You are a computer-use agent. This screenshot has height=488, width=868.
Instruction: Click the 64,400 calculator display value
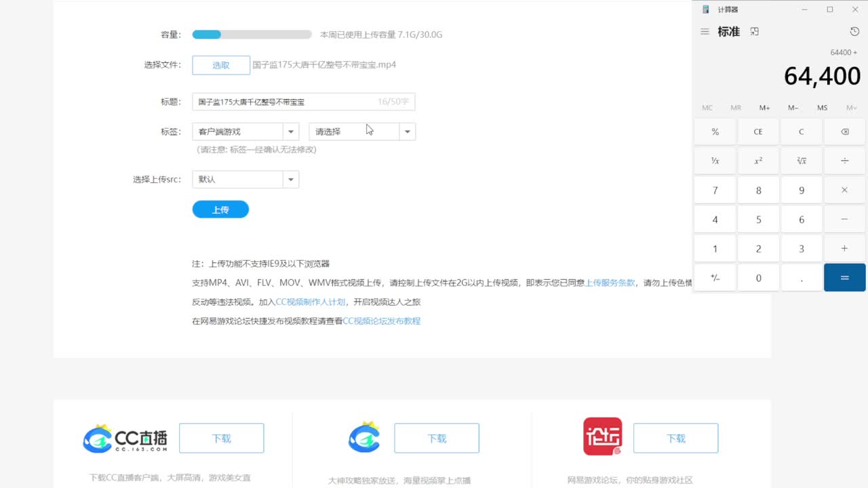pyautogui.click(x=822, y=76)
